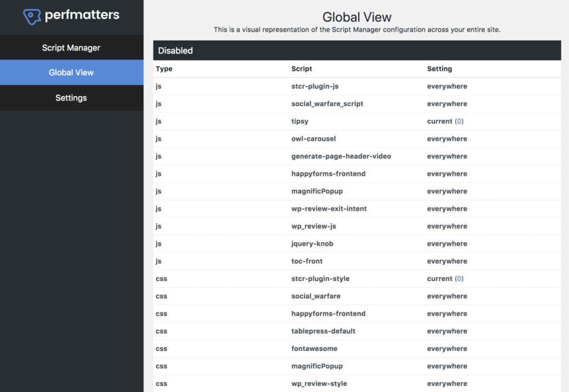Click the Disabled section header
The width and height of the screenshot is (569, 392).
[x=175, y=50]
